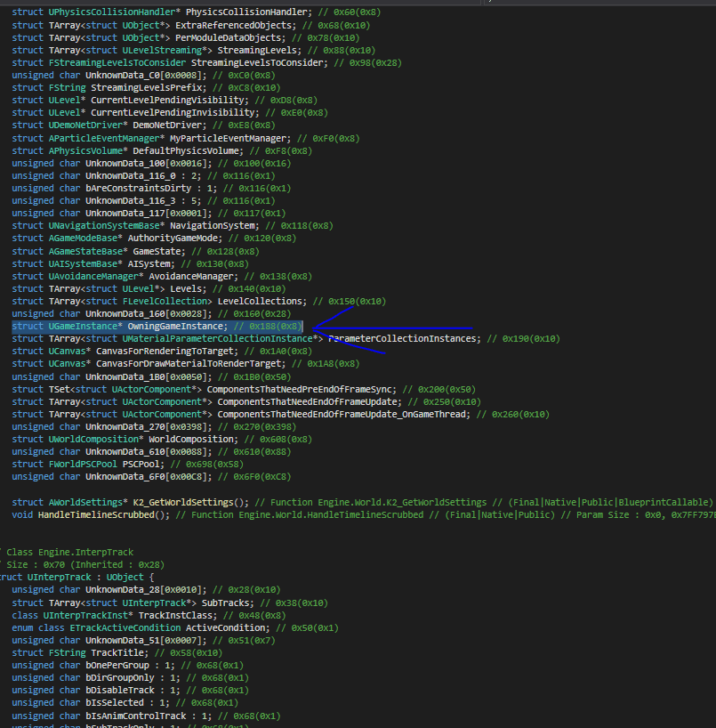The image size is (716, 728).
Task: Click the highlighted OwningGameInstance line
Action: tap(157, 327)
